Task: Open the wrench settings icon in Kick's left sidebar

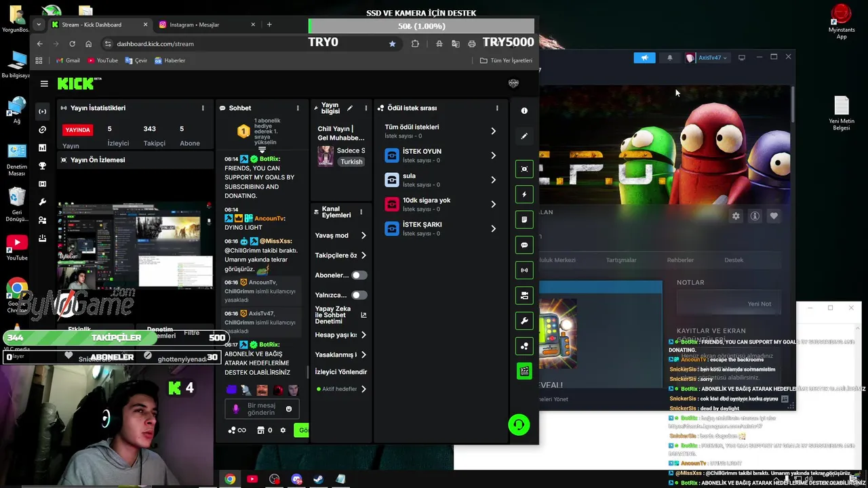Action: (43, 202)
